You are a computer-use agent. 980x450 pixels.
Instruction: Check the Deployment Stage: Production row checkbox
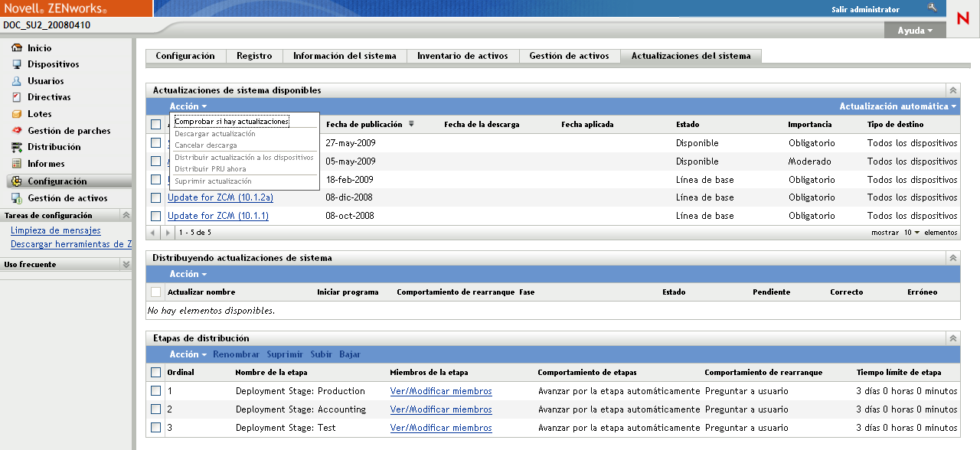[x=156, y=390]
